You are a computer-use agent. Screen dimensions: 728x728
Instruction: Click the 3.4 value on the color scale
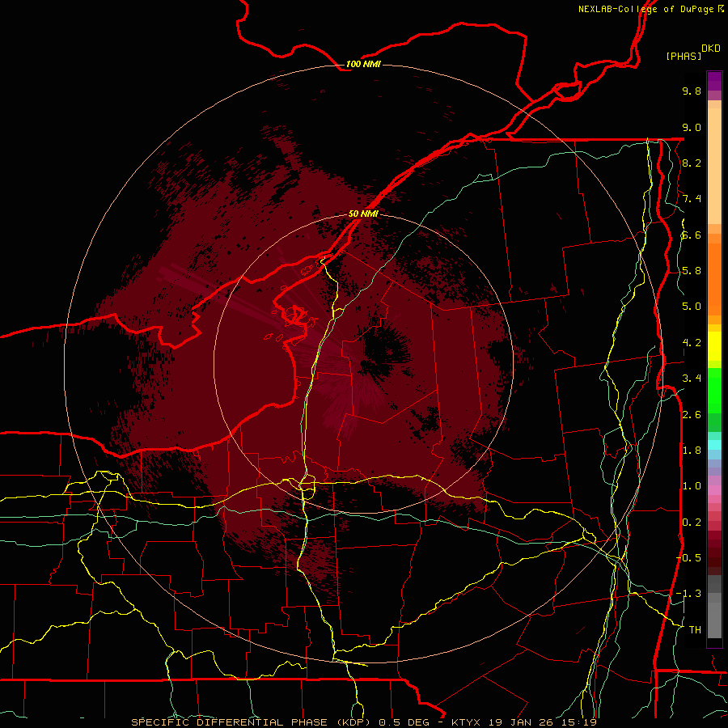click(x=692, y=379)
